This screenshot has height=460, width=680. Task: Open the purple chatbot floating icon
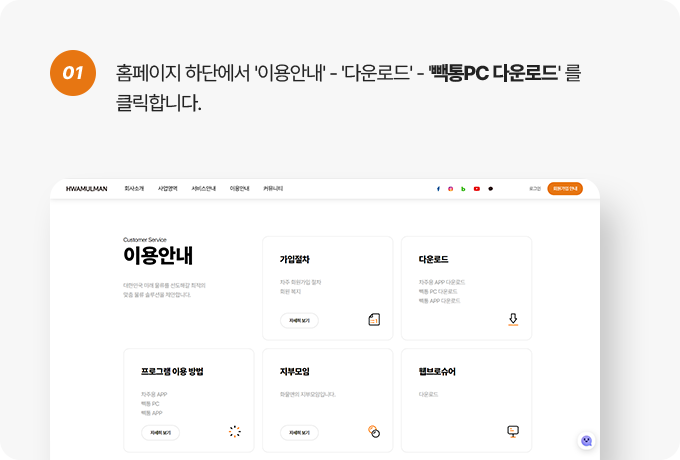pos(586,440)
